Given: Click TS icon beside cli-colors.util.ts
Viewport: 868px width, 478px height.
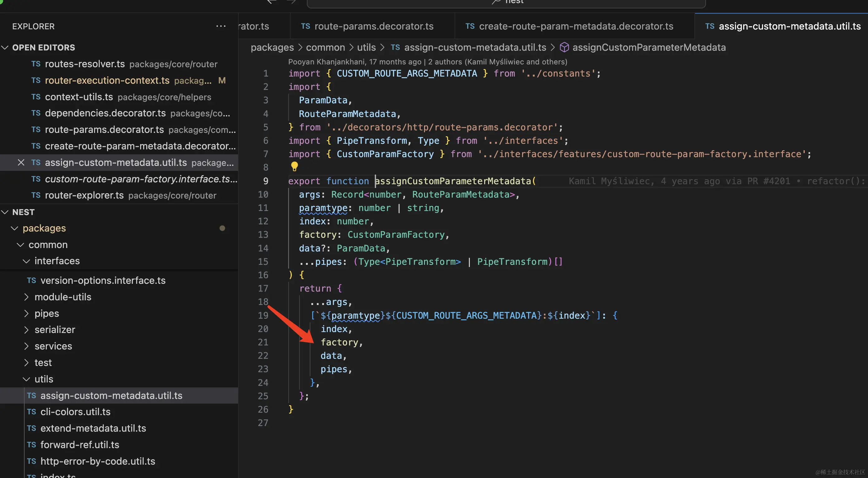Looking at the screenshot, I should pos(31,412).
